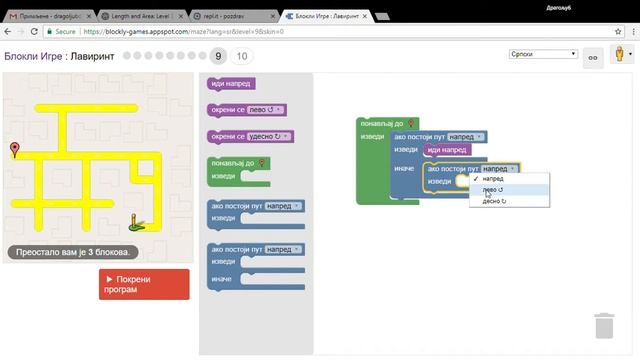This screenshot has height=360, width=640.
Task: Open напред dropdown of workspace nested if block
Action: point(499,169)
